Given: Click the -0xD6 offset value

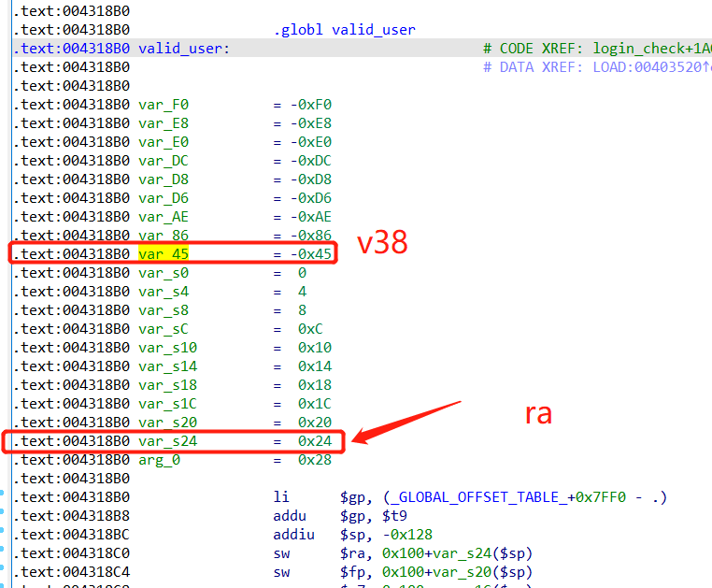Looking at the screenshot, I should pyautogui.click(x=311, y=198).
